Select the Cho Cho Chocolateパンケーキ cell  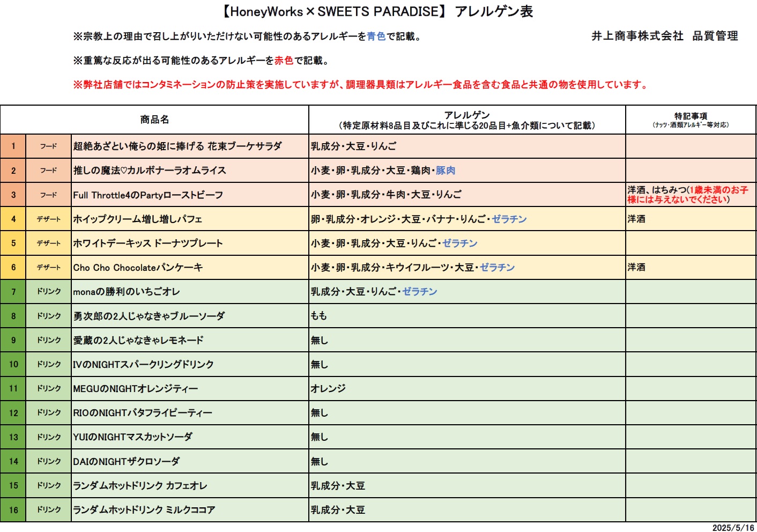click(138, 268)
